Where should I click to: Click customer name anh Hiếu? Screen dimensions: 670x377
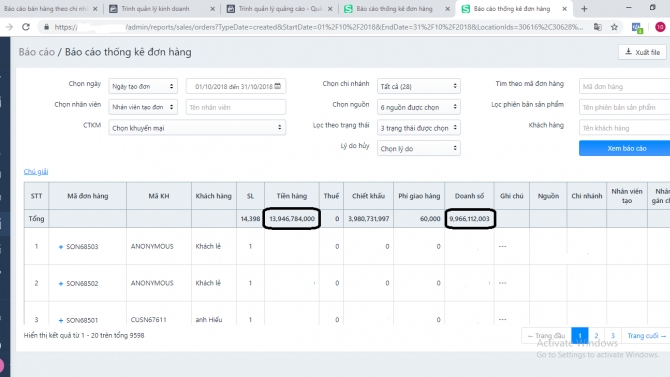pos(209,320)
